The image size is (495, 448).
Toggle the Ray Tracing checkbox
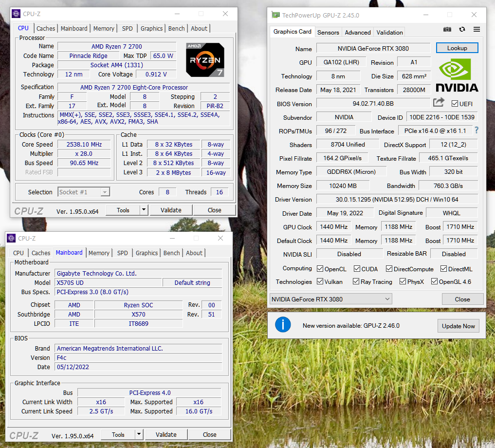point(356,281)
